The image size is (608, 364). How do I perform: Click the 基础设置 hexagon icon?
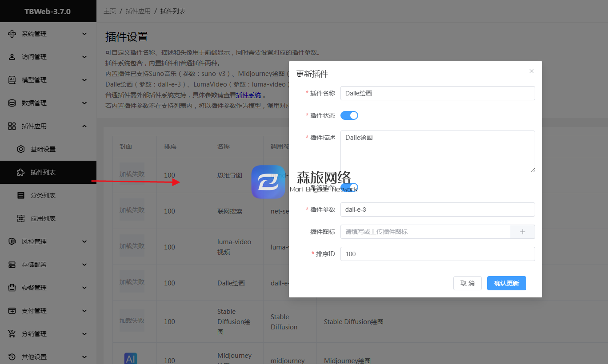click(21, 149)
